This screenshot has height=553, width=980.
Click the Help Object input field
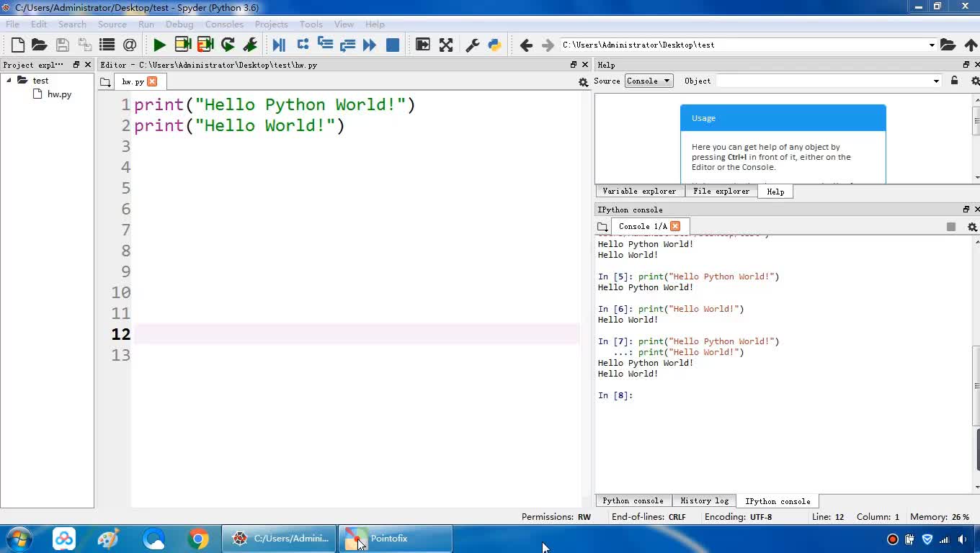click(823, 81)
